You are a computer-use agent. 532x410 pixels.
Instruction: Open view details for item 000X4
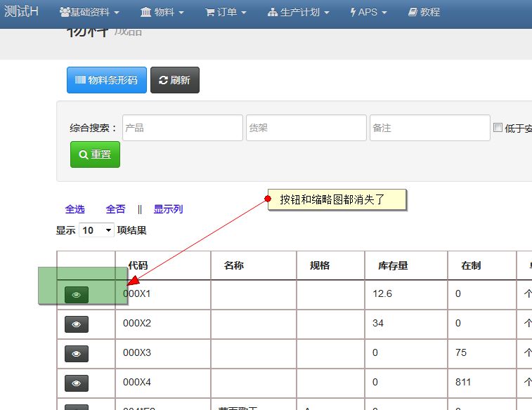[77, 383]
